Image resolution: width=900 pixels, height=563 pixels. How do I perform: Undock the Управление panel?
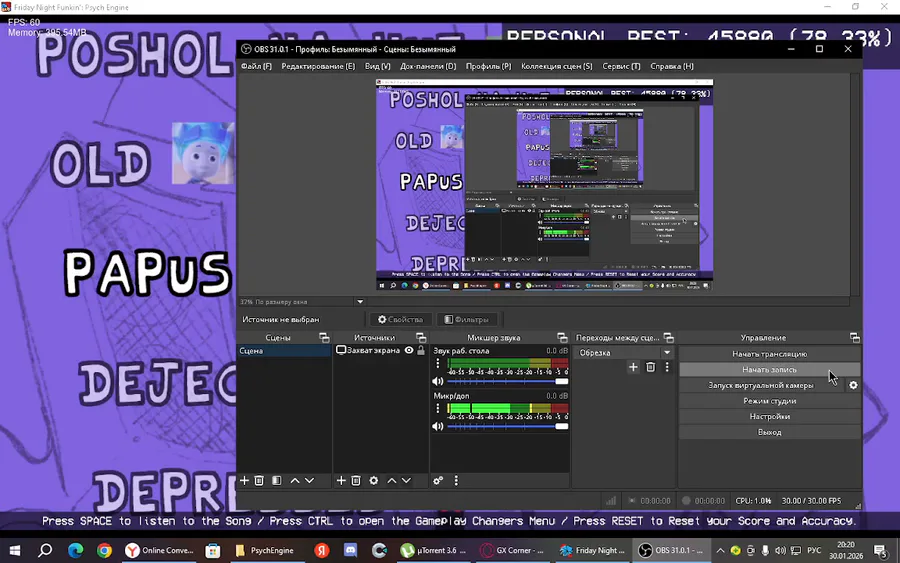855,337
